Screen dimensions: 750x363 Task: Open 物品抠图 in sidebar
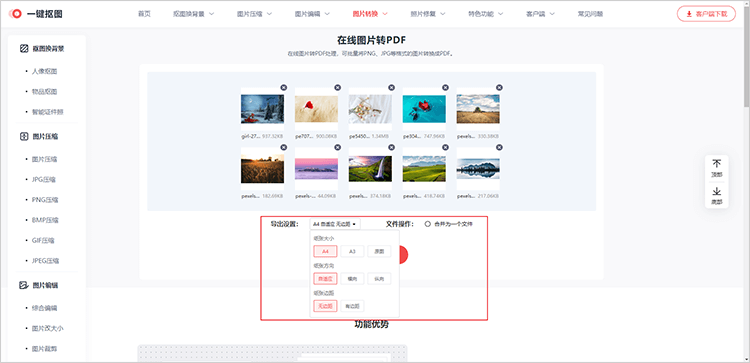(x=44, y=91)
